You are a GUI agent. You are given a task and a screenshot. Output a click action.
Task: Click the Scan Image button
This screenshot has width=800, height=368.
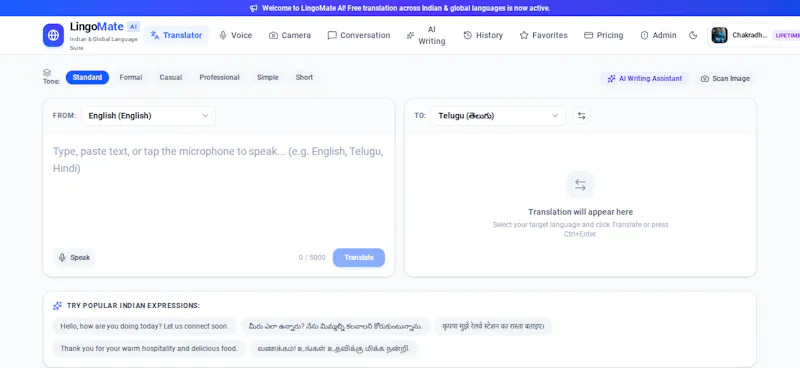(725, 79)
